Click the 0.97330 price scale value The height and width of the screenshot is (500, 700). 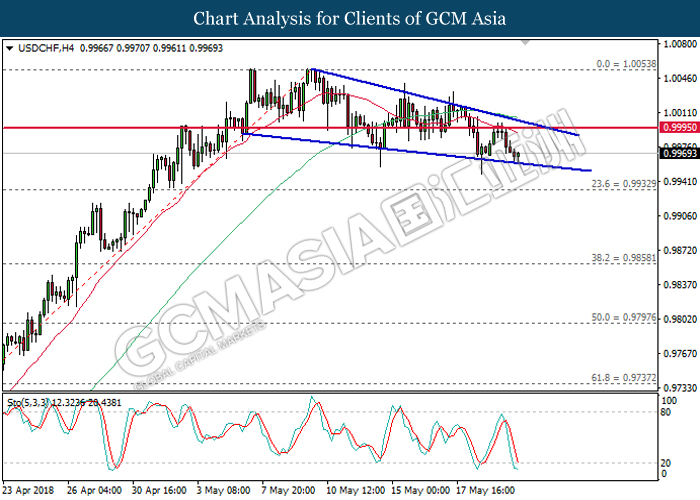click(x=680, y=388)
